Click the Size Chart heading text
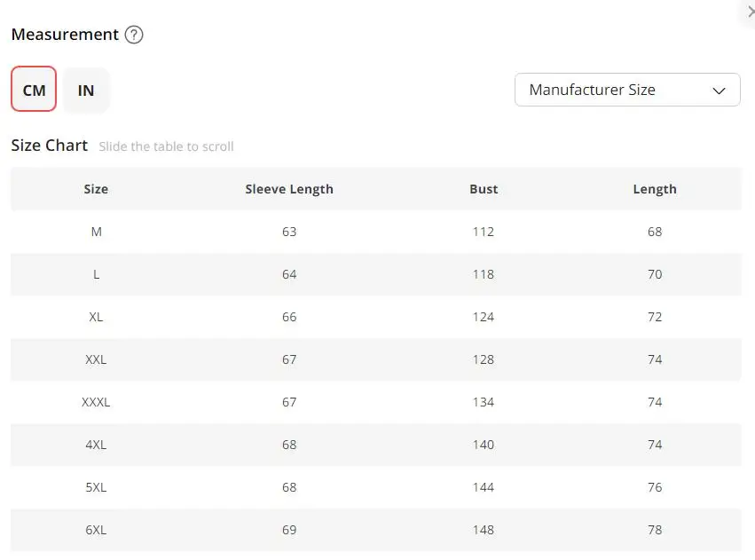This screenshot has width=755, height=560. coord(49,146)
